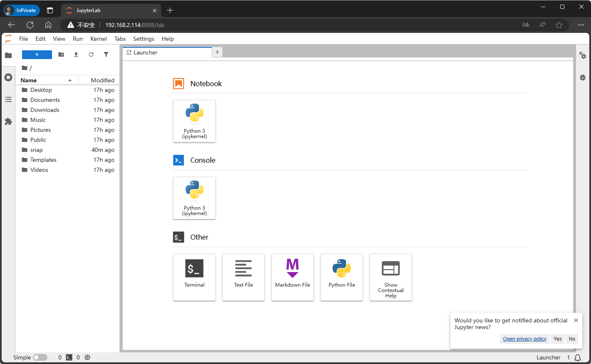Open the File Browser sidebar panel
This screenshot has height=364, width=591.
click(x=8, y=55)
